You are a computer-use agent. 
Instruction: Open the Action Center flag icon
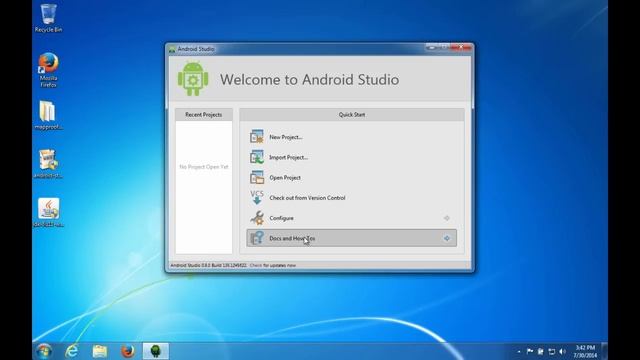(530, 351)
